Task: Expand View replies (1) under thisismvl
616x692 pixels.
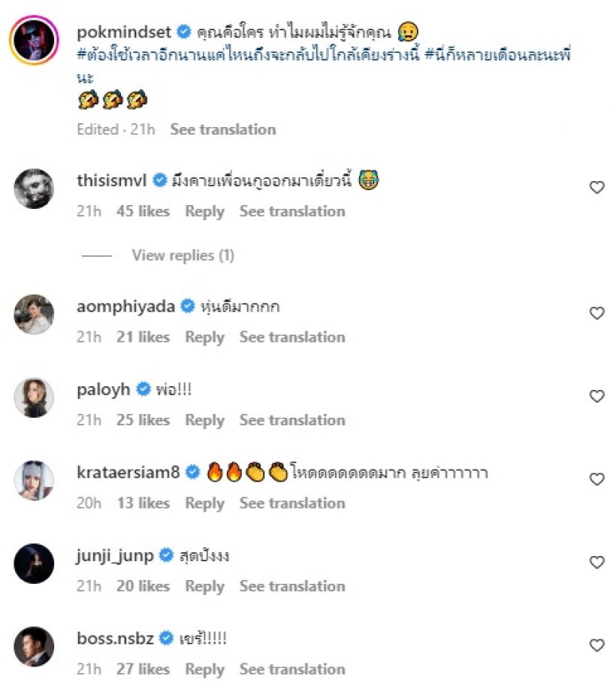Action: pos(183,255)
